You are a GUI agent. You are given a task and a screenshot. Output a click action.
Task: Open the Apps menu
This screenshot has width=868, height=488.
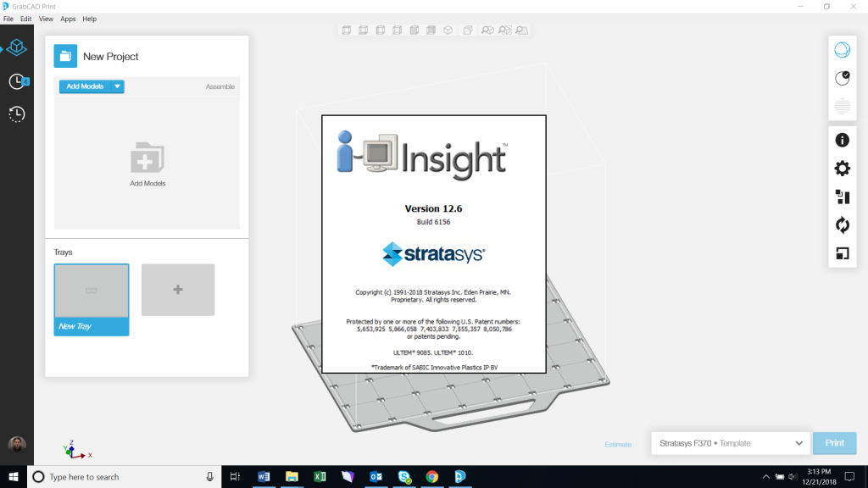68,19
